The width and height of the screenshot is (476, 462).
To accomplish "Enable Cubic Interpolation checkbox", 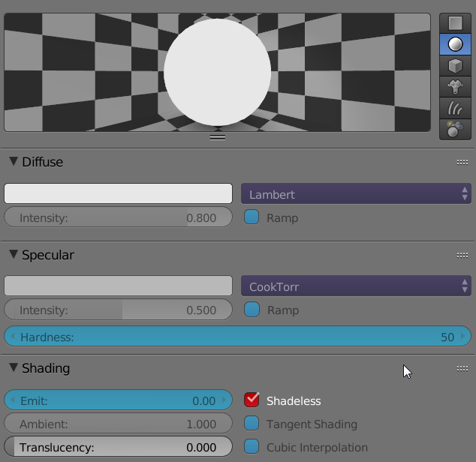I will coord(252,446).
